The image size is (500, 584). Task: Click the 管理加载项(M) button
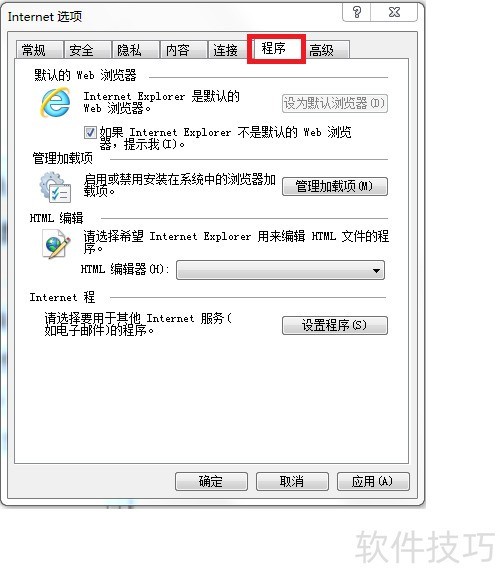335,186
